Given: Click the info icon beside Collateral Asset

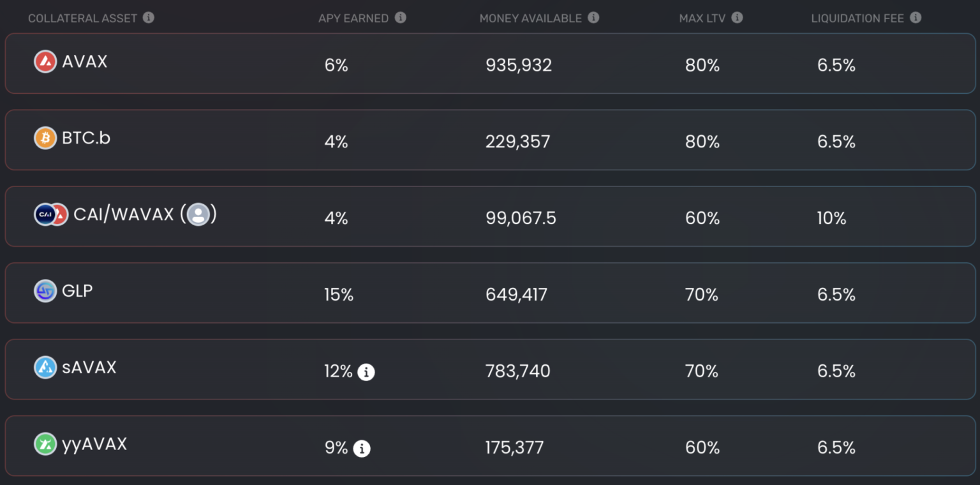Looking at the screenshot, I should tap(149, 18).
